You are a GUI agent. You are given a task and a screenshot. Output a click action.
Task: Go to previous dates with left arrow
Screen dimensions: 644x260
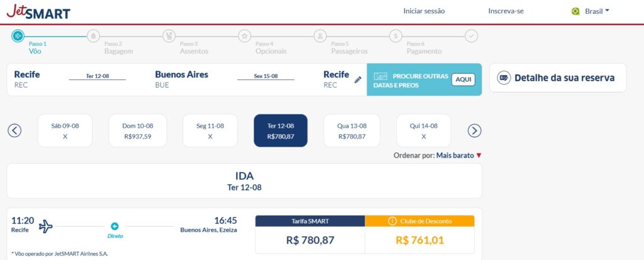tap(14, 130)
